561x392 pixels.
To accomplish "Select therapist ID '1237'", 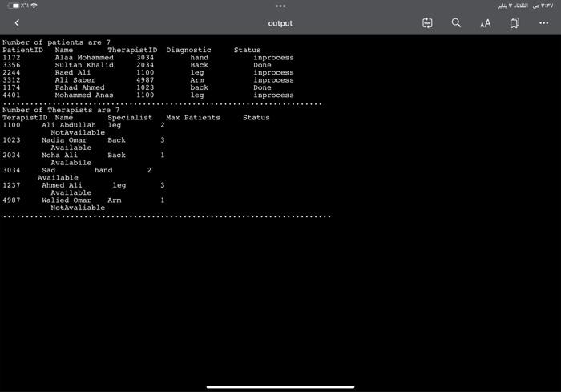I will (x=11, y=185).
